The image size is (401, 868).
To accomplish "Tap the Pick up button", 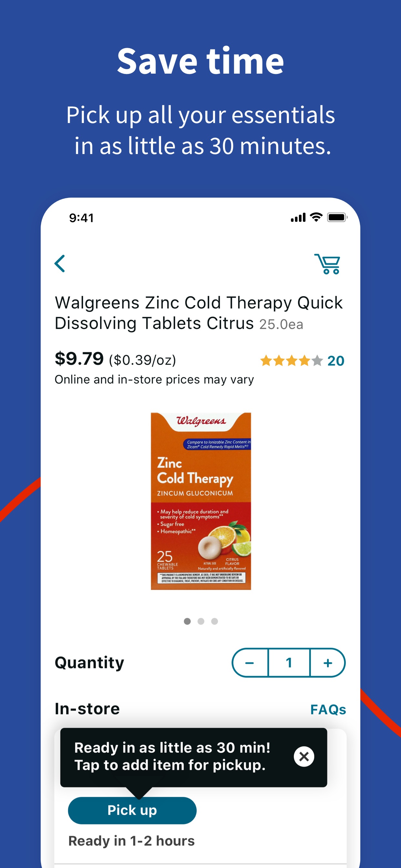I will click(132, 811).
